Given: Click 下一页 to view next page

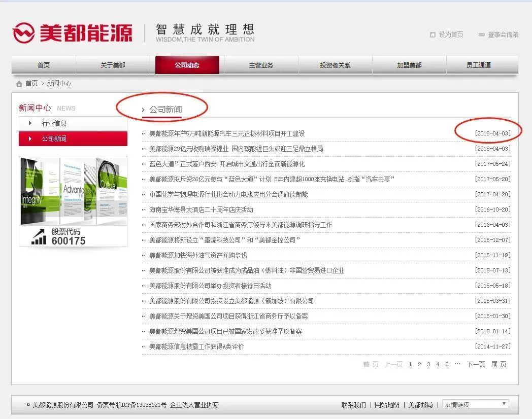Looking at the screenshot, I should (474, 364).
